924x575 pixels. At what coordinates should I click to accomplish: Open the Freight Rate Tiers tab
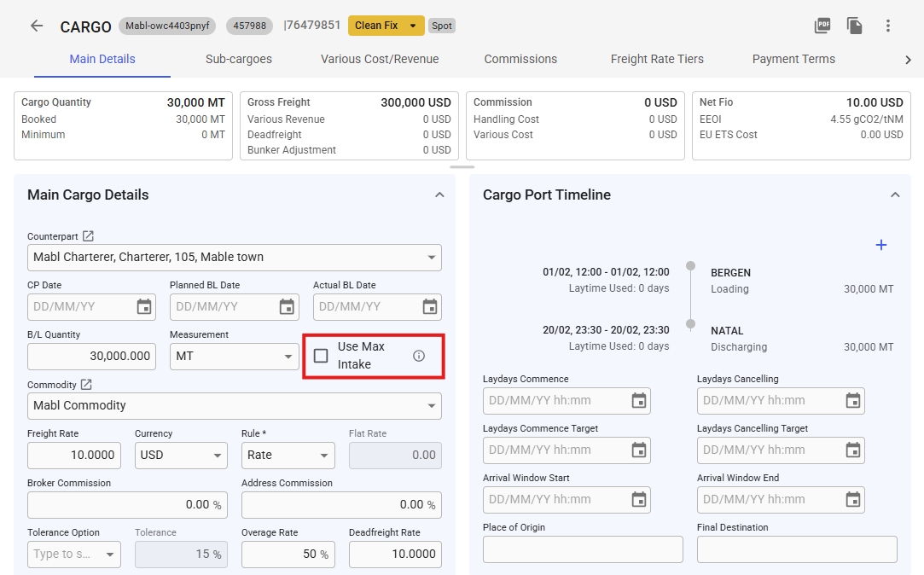click(657, 60)
